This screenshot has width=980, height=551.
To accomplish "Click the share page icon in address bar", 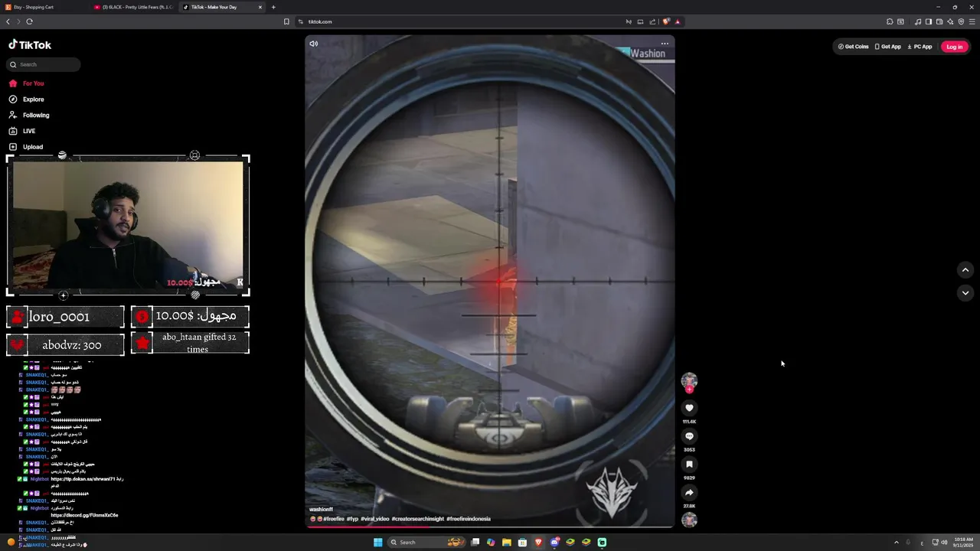I will click(652, 21).
